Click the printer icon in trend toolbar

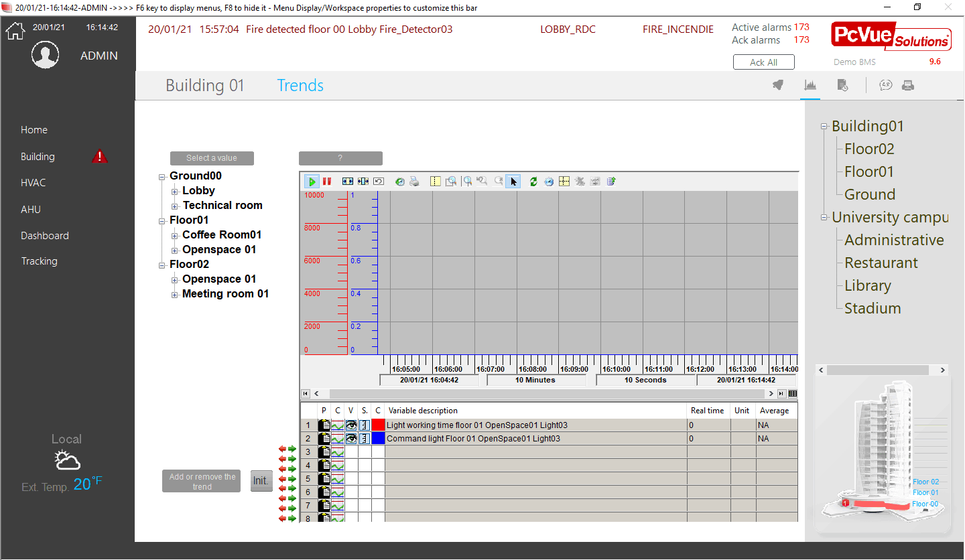click(x=415, y=182)
